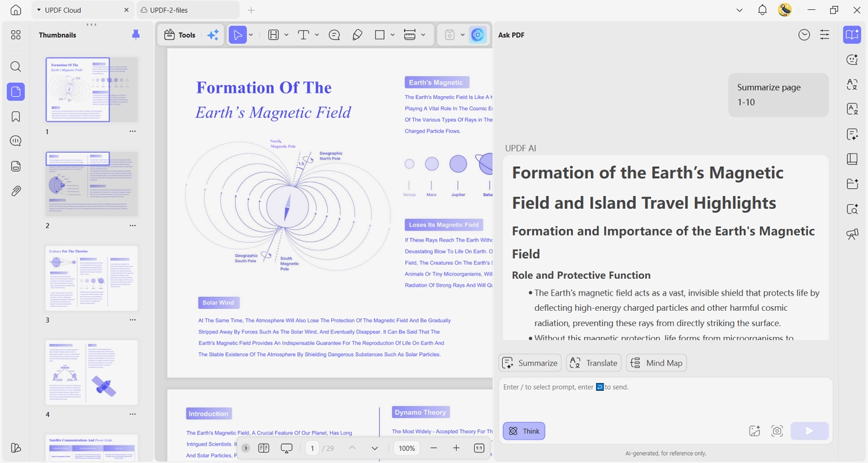Select the Thumbnails panel icon
868x463 pixels.
15,91
